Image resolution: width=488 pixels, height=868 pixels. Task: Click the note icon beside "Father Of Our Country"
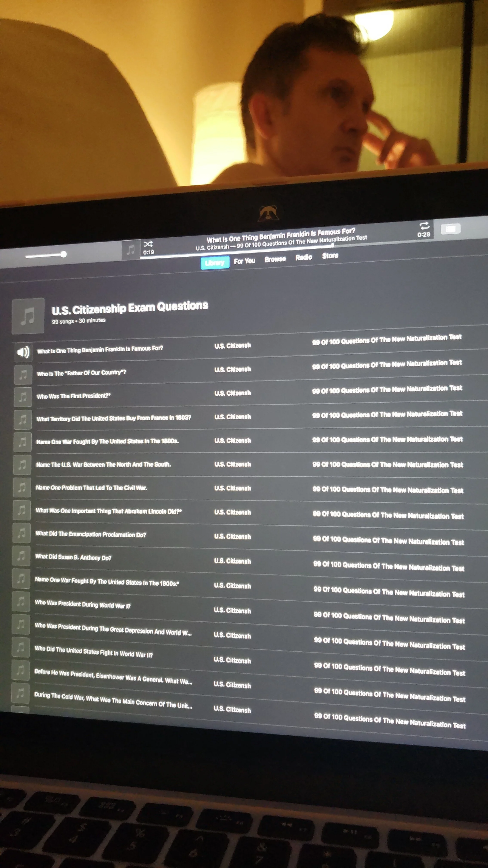(23, 374)
